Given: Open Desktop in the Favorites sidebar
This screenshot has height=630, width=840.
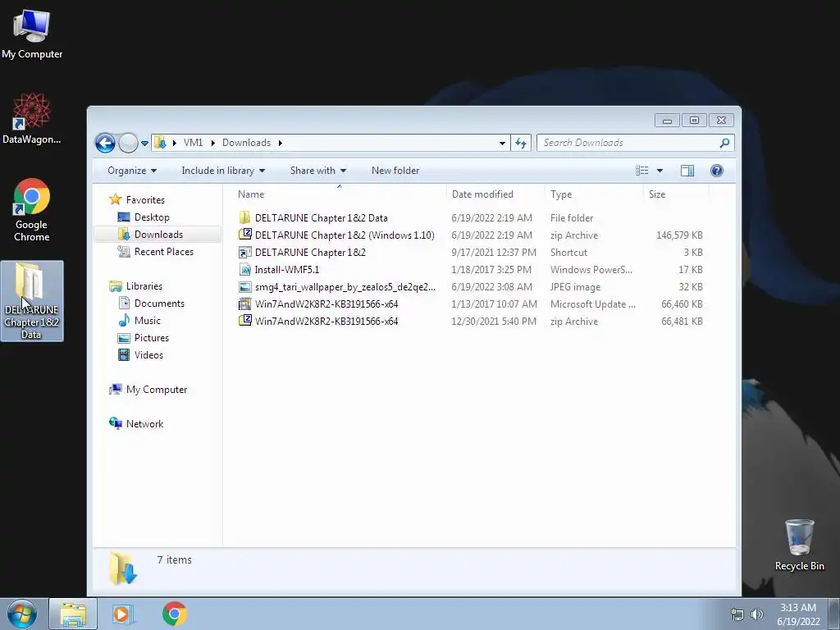Looking at the screenshot, I should (x=152, y=217).
